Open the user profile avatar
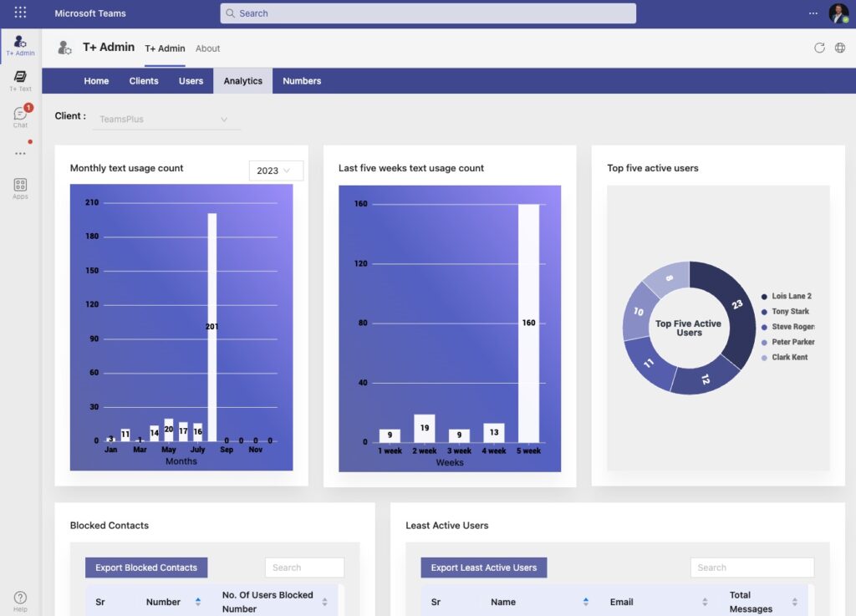Image resolution: width=856 pixels, height=616 pixels. [838, 13]
